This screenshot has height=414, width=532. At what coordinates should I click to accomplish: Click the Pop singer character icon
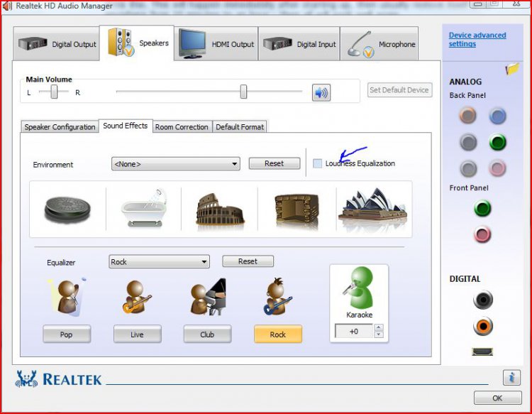click(67, 297)
